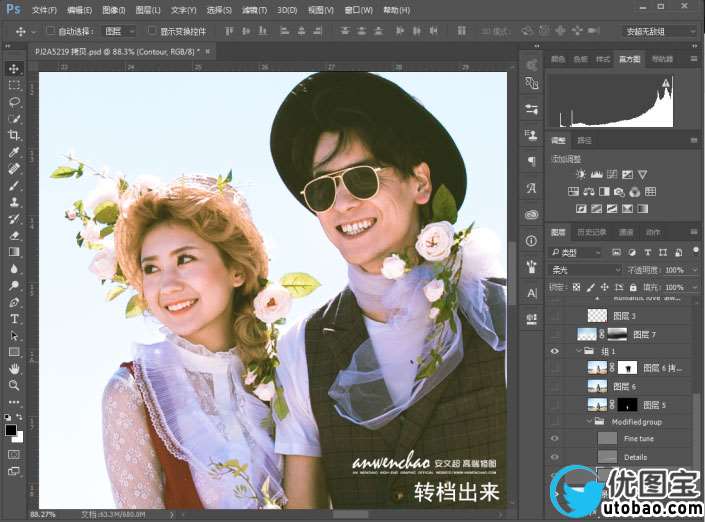Screen dimensions: 705x522
Task: Hide the Fine tune layer
Action: point(555,438)
